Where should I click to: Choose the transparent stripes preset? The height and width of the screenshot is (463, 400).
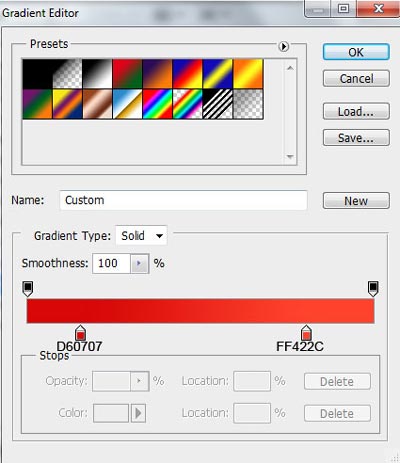tap(217, 104)
